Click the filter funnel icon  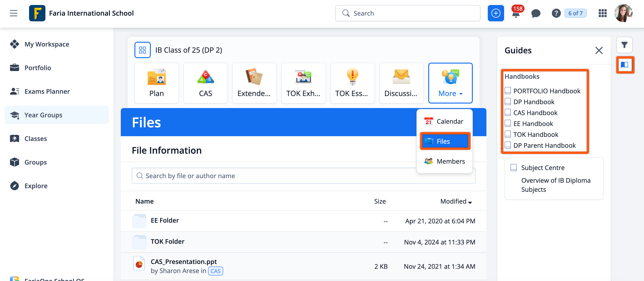(x=624, y=45)
